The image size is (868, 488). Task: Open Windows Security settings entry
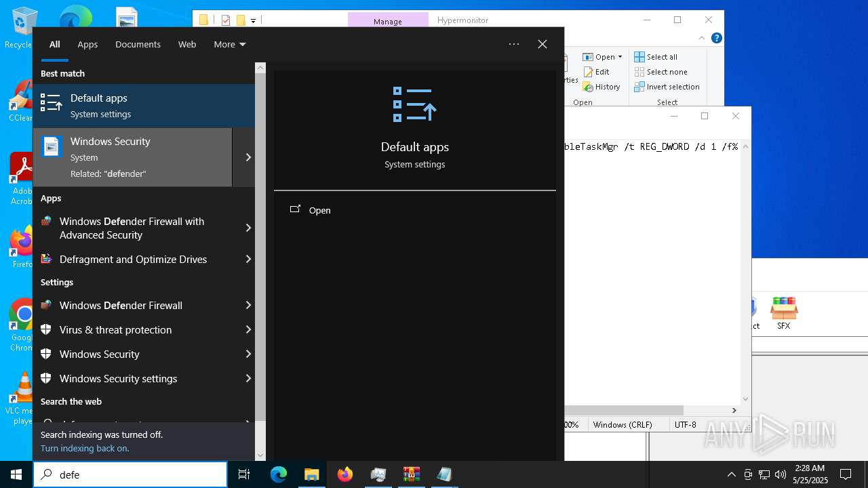click(x=136, y=378)
